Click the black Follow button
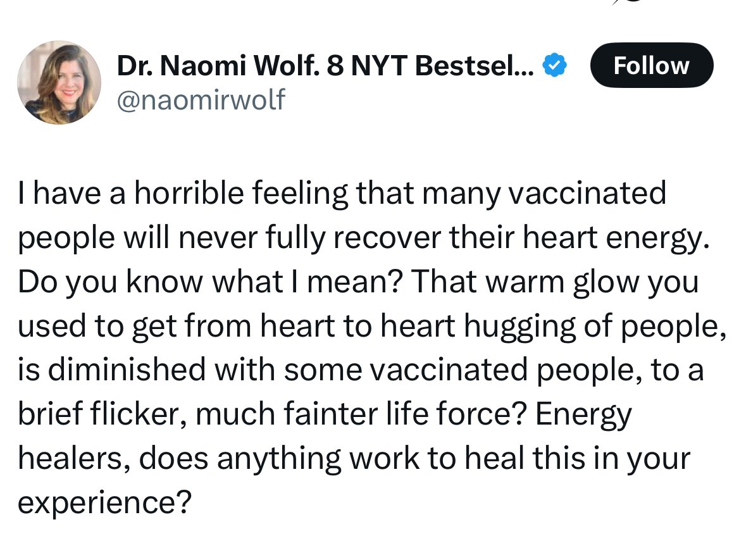The width and height of the screenshot is (746, 560). click(651, 65)
